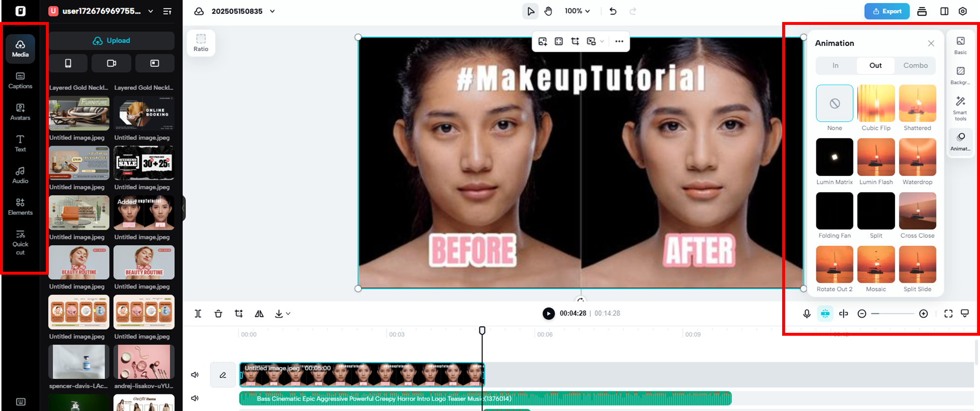Viewport: 980px width, 411px height.
Task: Open more options in floating toolbar
Action: (x=619, y=42)
